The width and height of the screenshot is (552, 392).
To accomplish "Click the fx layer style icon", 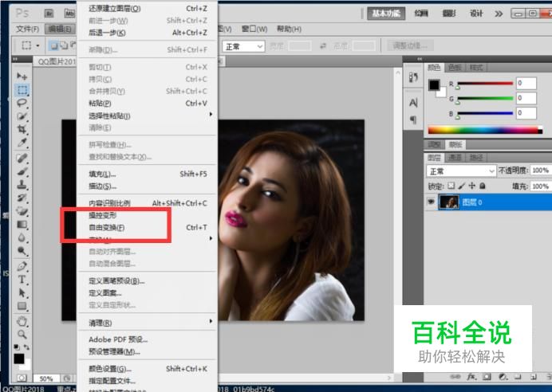I will [x=471, y=377].
